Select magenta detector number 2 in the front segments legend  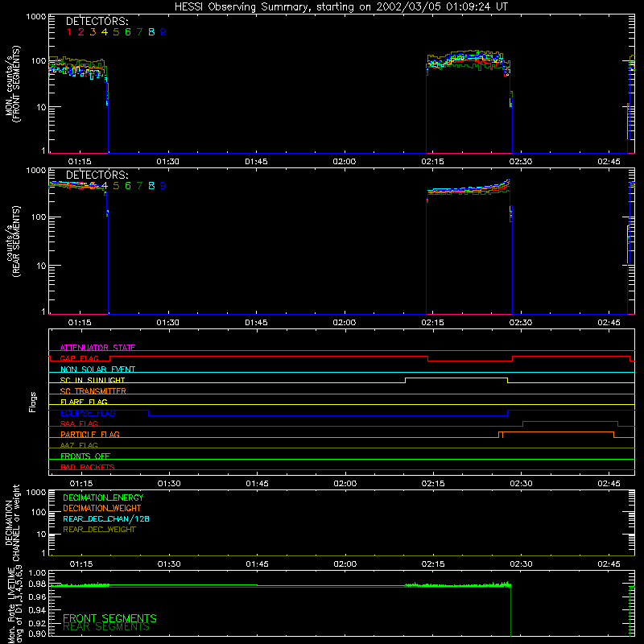pyautogui.click(x=81, y=32)
